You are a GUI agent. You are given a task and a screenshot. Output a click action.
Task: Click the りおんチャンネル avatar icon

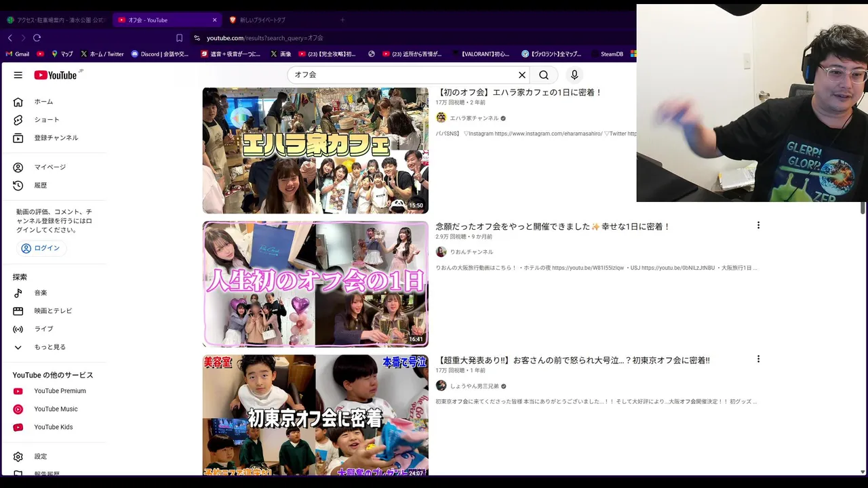pos(441,252)
